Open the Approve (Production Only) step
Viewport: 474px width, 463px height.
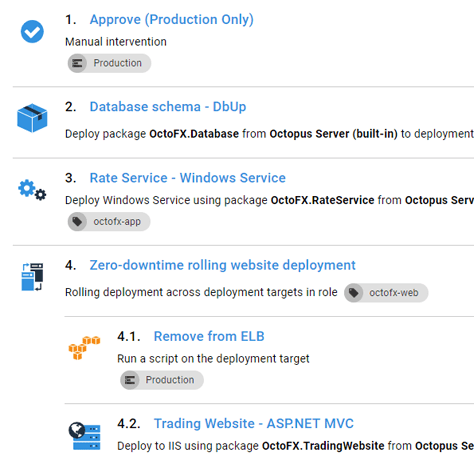click(171, 19)
